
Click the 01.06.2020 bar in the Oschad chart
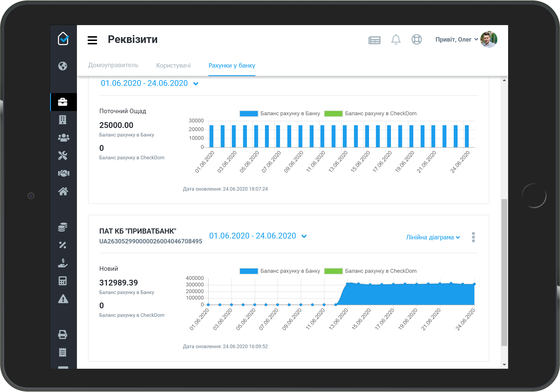[212, 136]
